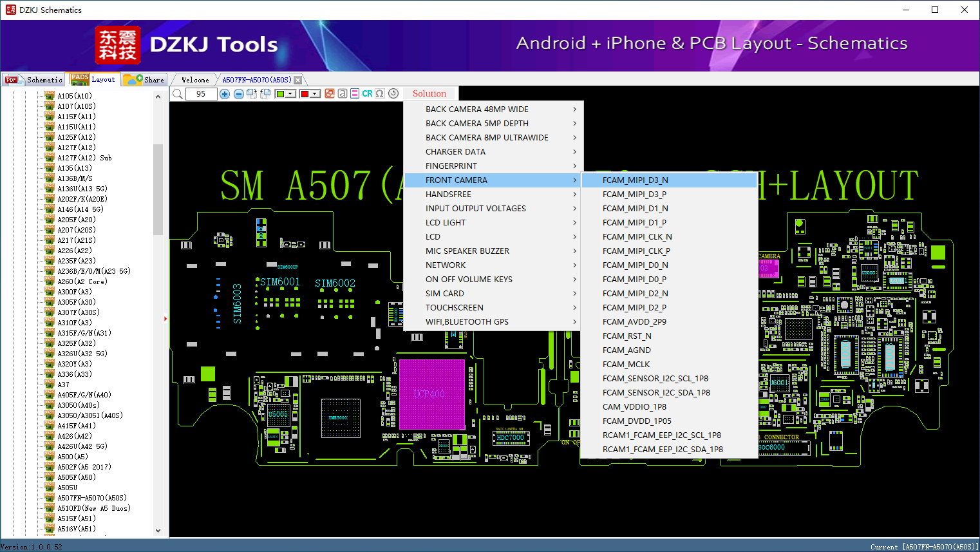Click the magnifier search icon in the toolbar
Viewport: 980px width, 552px height.
click(x=178, y=94)
